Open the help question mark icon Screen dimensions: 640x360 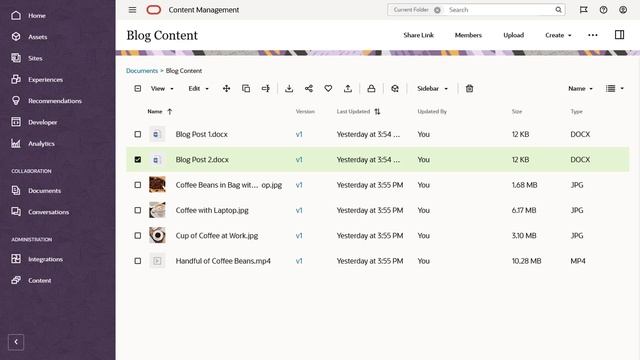point(603,10)
